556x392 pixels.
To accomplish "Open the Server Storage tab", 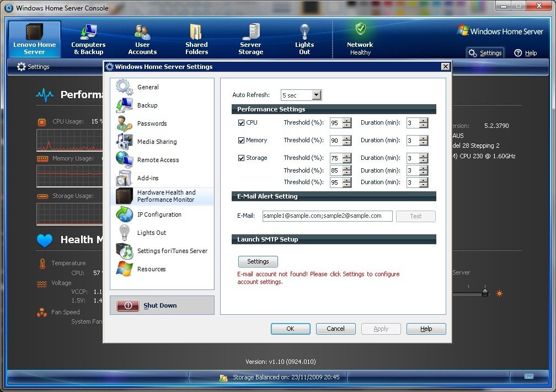I will coord(250,39).
